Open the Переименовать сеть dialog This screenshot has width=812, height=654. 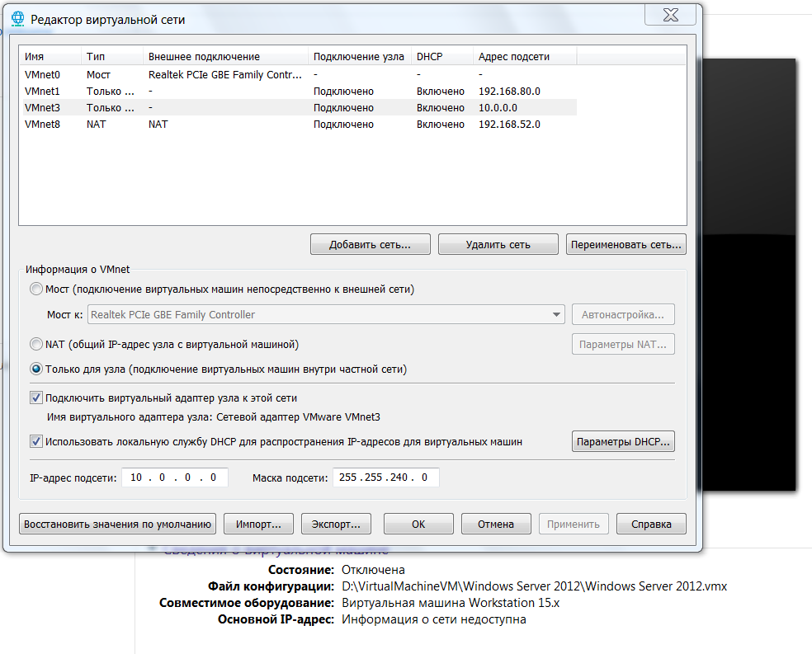pyautogui.click(x=626, y=245)
